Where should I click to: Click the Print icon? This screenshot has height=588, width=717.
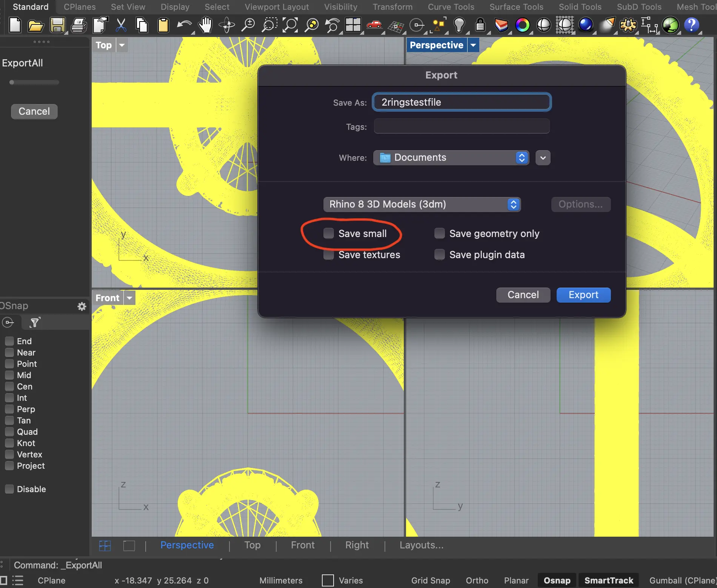click(x=79, y=25)
